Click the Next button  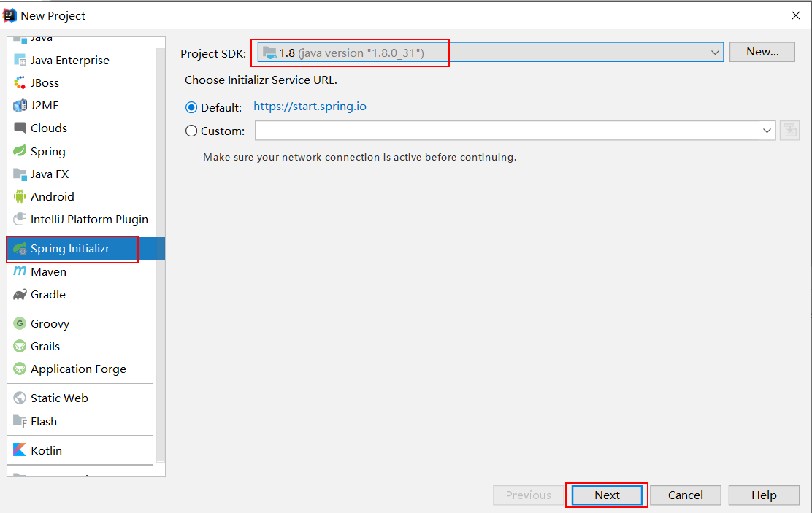[x=607, y=495]
